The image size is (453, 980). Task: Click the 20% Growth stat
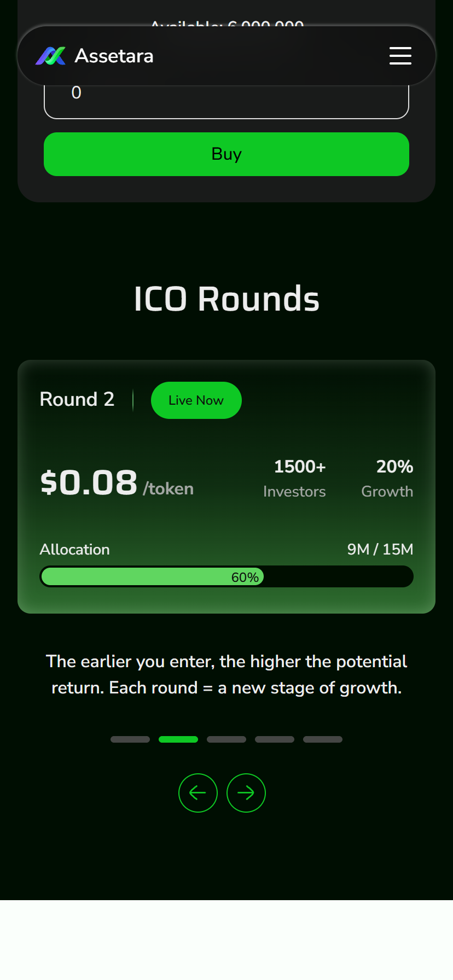[387, 479]
